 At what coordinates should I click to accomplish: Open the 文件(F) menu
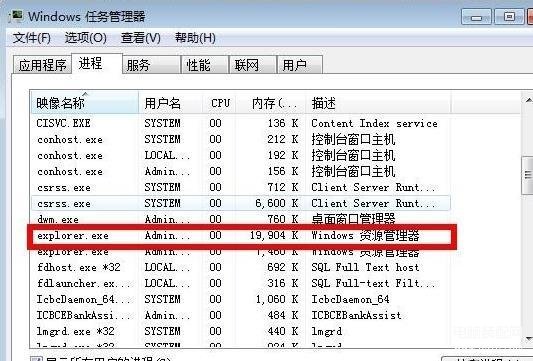32,37
